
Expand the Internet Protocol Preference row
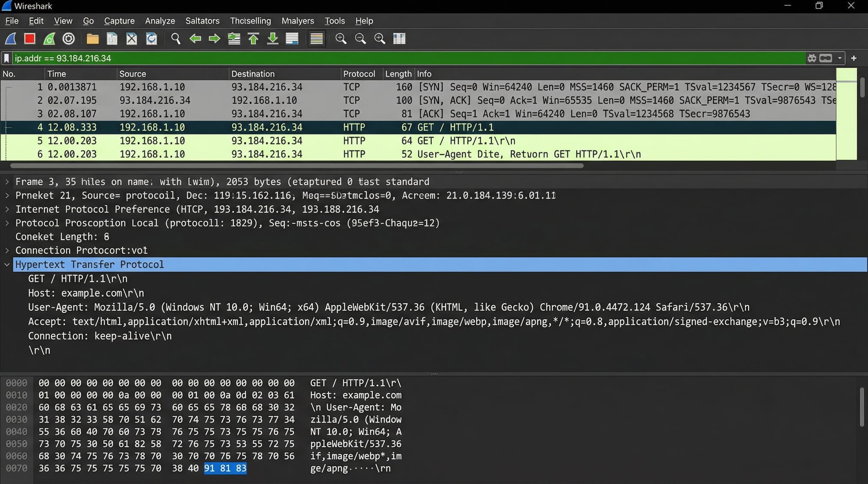7,209
